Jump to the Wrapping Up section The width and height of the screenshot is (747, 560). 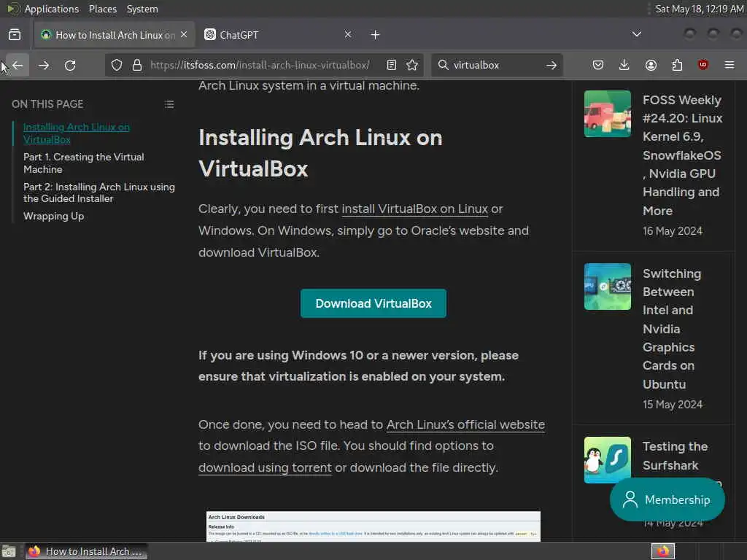coord(53,216)
